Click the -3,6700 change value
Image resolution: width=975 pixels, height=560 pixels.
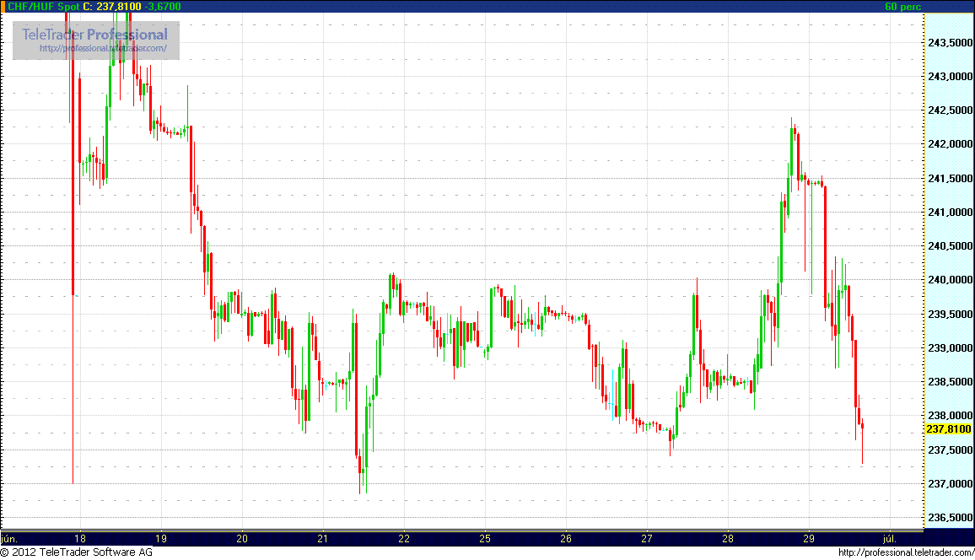click(x=163, y=6)
